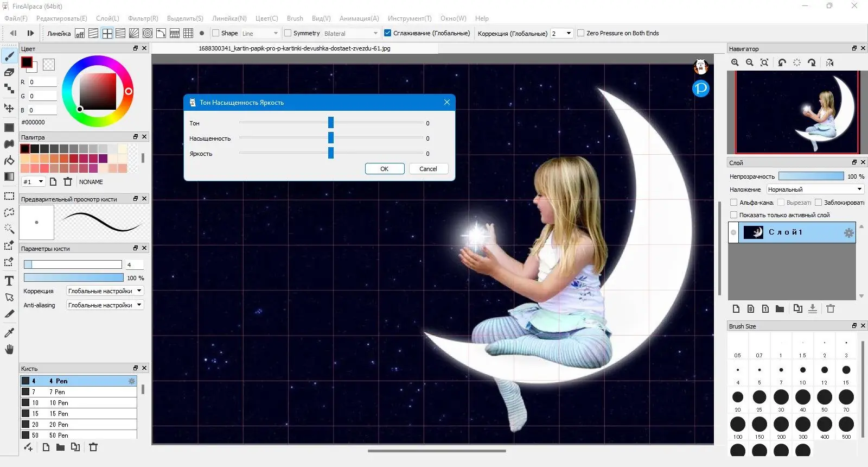Select the Hand tool

click(9, 349)
